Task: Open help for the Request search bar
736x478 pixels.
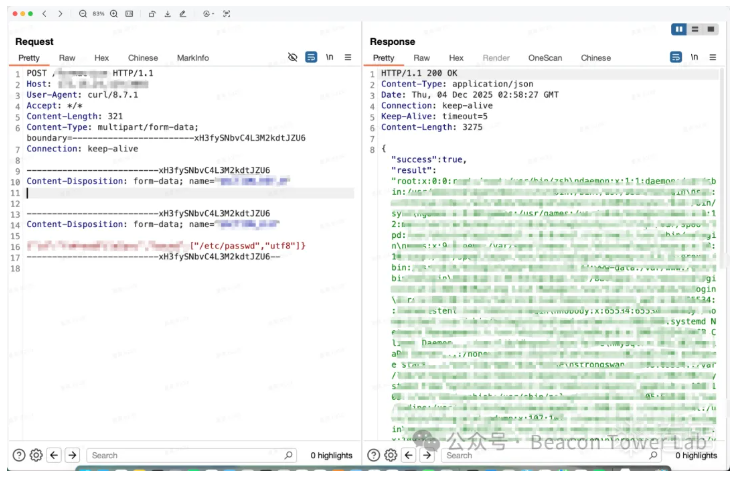Action: (19, 455)
